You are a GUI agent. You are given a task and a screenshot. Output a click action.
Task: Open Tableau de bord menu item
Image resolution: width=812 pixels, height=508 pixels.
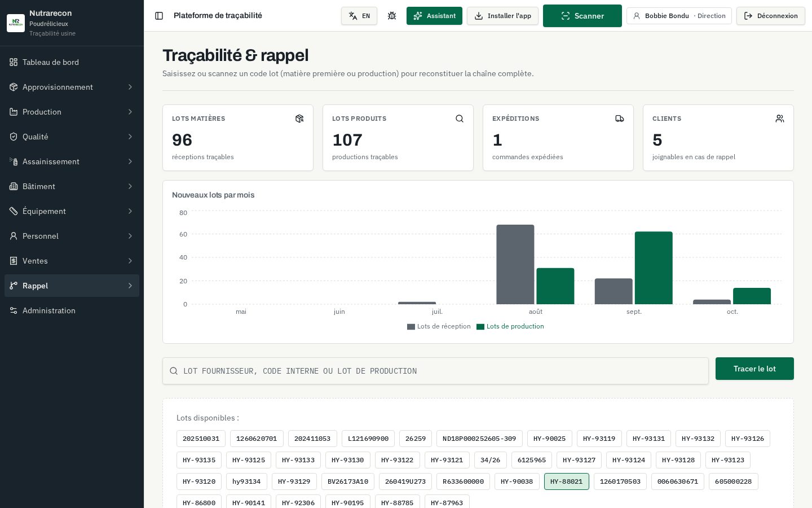(72, 62)
